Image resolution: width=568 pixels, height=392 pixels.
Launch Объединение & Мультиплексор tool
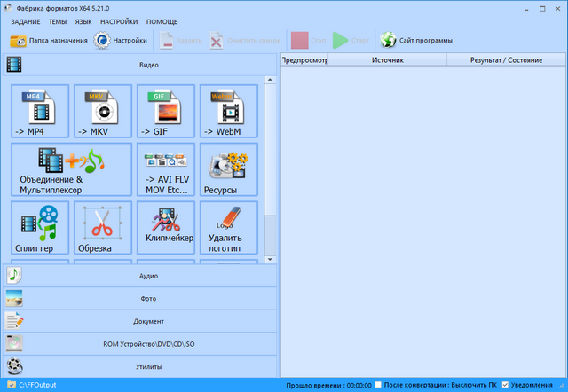pos(72,169)
